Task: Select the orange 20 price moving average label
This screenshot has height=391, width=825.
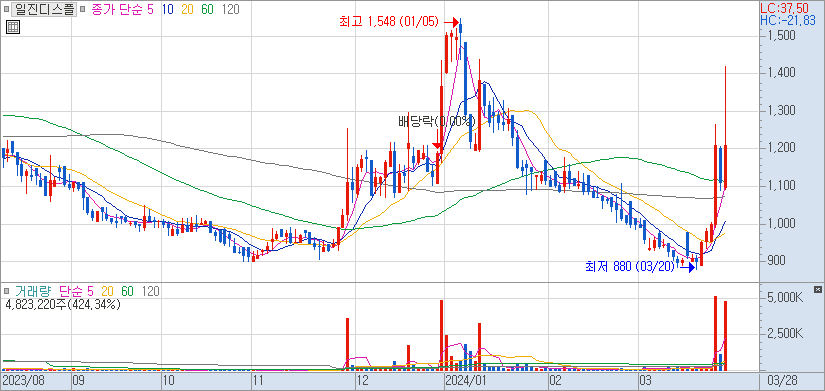Action: point(188,9)
